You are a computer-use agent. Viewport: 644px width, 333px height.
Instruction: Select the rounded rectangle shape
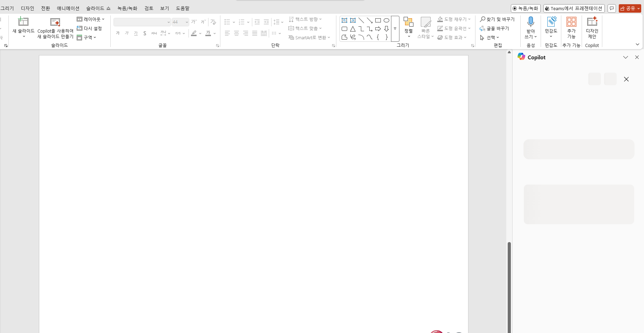(x=344, y=29)
